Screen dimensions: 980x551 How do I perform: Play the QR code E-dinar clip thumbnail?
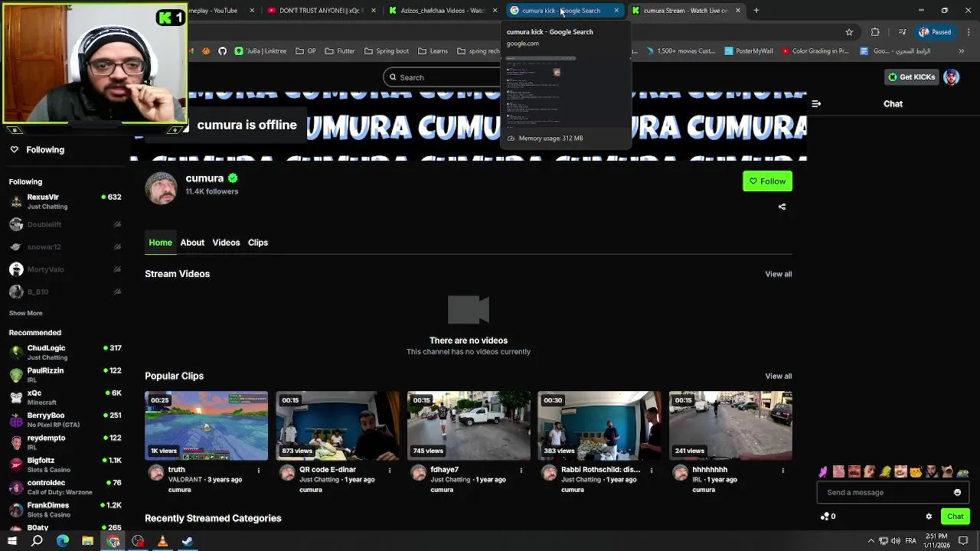coord(337,425)
